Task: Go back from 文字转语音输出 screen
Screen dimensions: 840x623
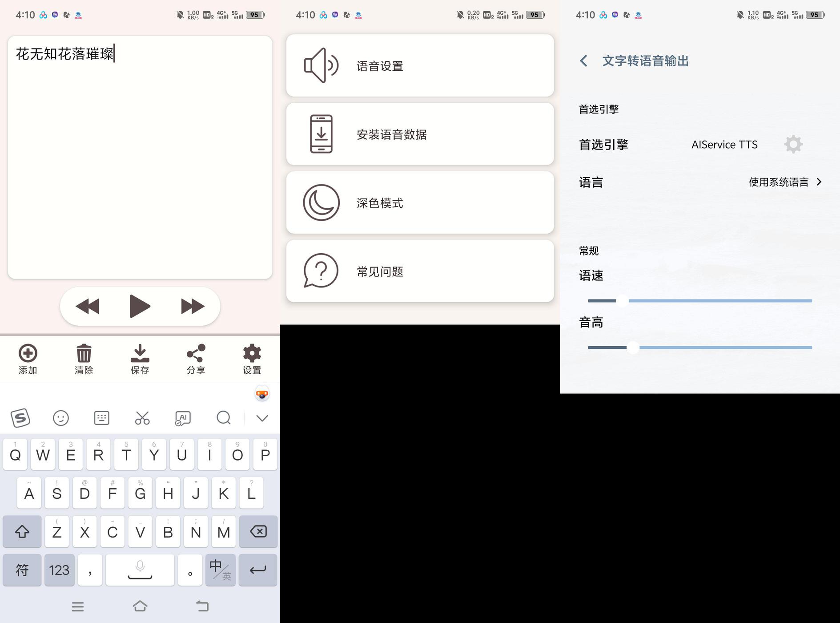Action: pos(584,61)
